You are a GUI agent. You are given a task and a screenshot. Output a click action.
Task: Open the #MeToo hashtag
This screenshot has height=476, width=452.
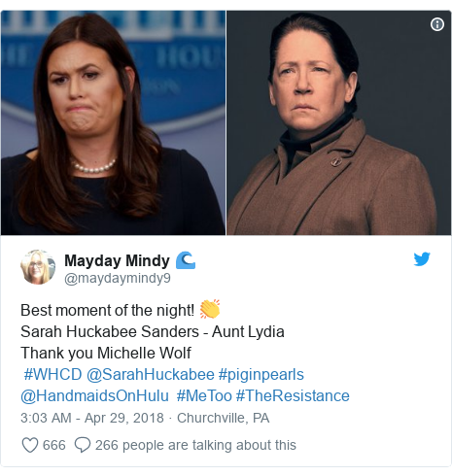(x=204, y=396)
